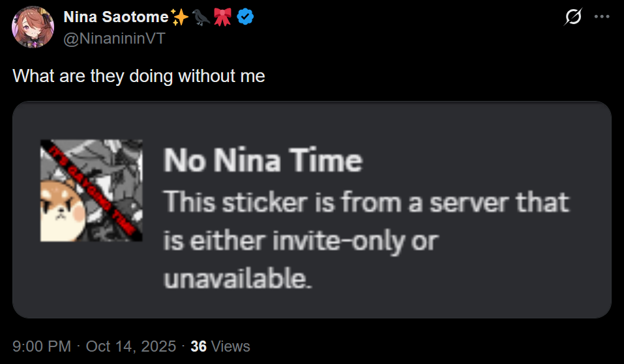Click the Oct 14, 2025 date
This screenshot has height=364, width=624.
pyautogui.click(x=130, y=346)
